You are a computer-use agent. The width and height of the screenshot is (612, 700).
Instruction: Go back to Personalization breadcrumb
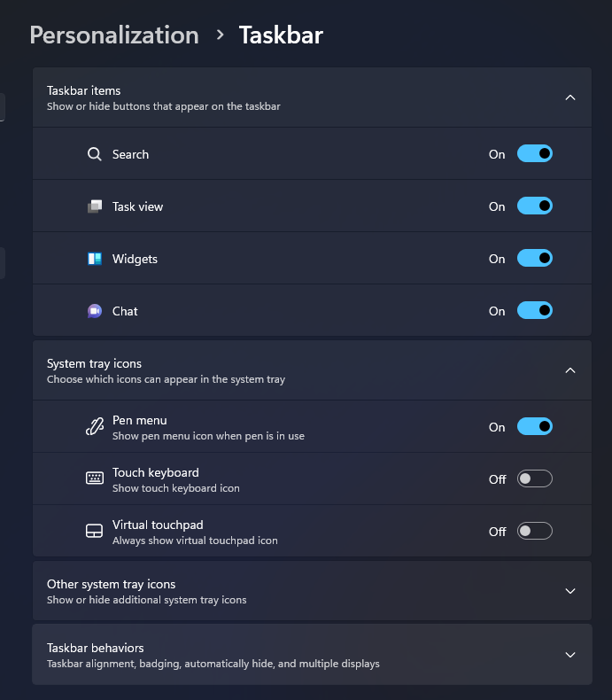tap(114, 35)
